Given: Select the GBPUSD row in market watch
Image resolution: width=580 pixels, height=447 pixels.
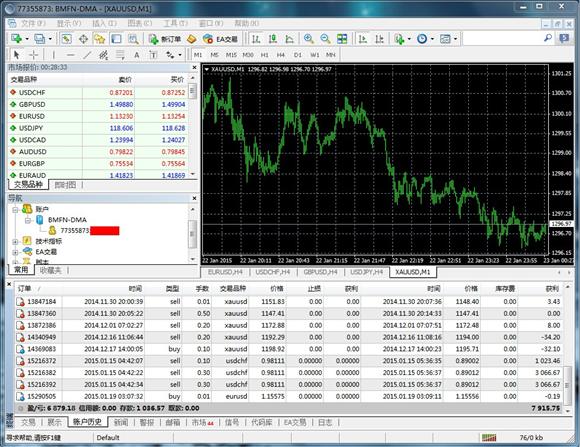Looking at the screenshot, I should [98, 104].
